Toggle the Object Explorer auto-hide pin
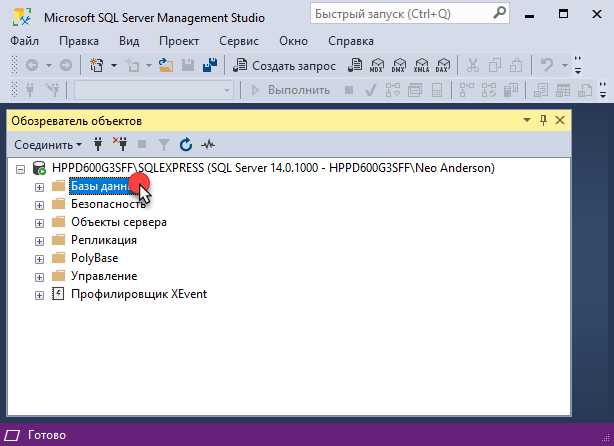 (x=544, y=120)
